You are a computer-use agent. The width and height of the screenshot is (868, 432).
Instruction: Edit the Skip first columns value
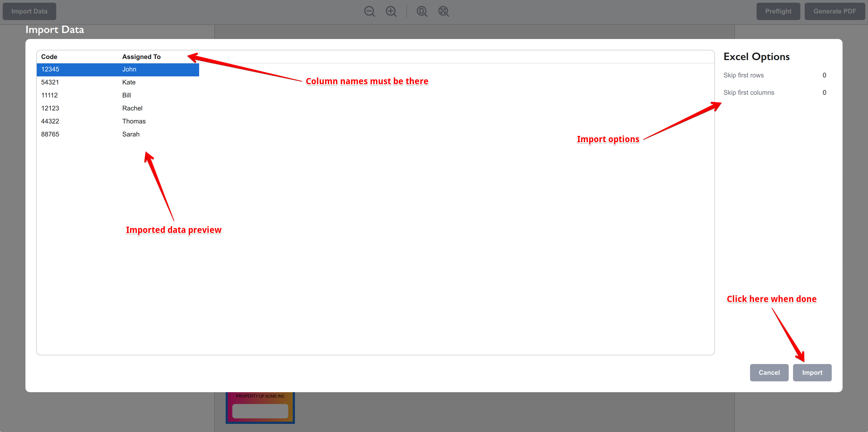point(824,92)
